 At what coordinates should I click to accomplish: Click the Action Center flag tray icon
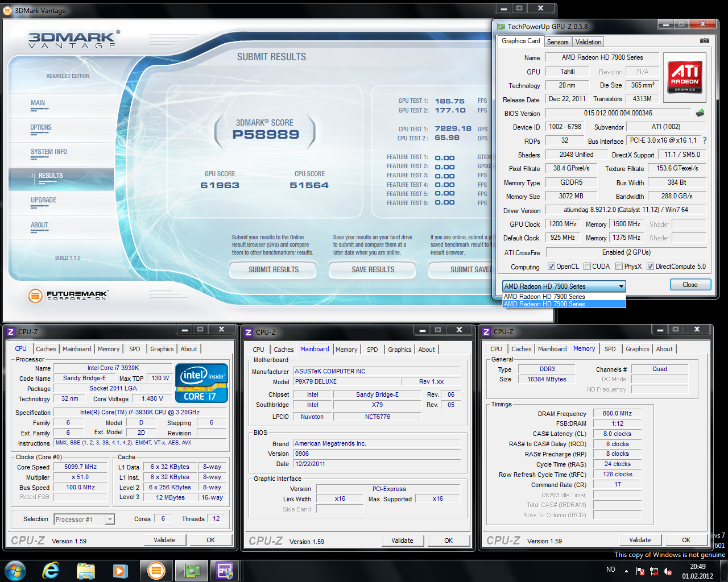[640, 571]
